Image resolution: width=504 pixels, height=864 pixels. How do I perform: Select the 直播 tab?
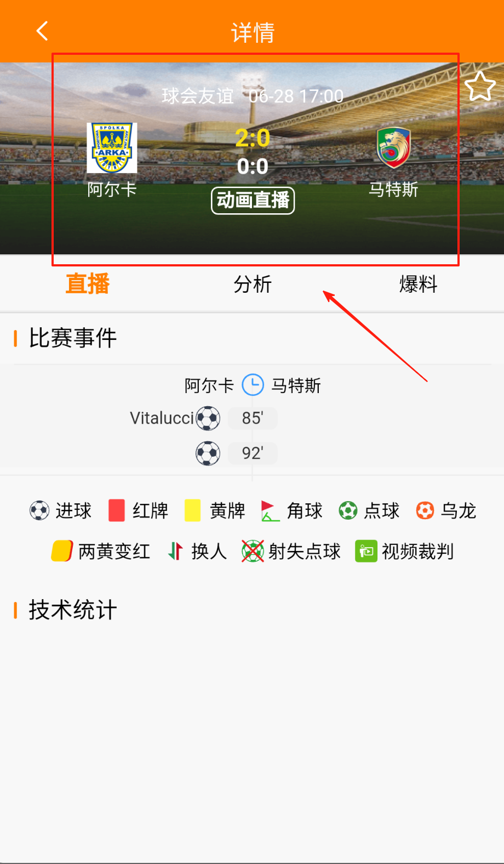click(88, 284)
